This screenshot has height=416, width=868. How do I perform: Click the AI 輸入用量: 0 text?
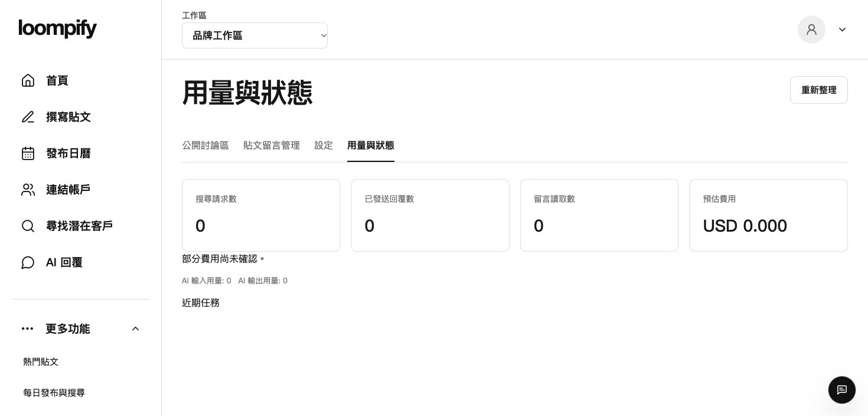pyautogui.click(x=207, y=281)
